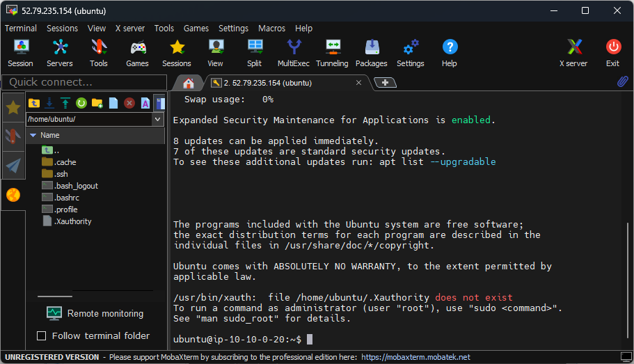Go to parent folder in SFTP toolbar
The width and height of the screenshot is (634, 364).
click(x=34, y=103)
